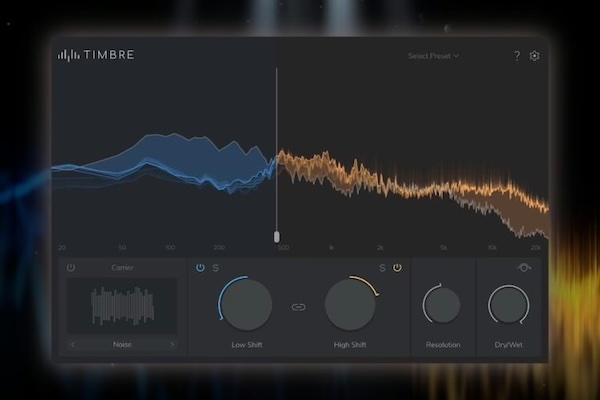
Task: Open settings with the gear icon
Action: click(534, 56)
